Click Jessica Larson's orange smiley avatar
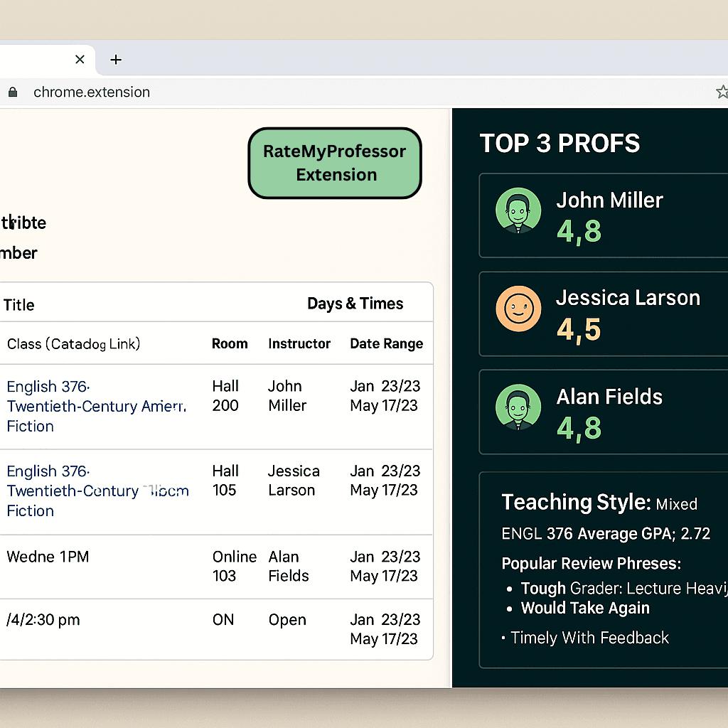The width and height of the screenshot is (728, 728). pos(518,309)
